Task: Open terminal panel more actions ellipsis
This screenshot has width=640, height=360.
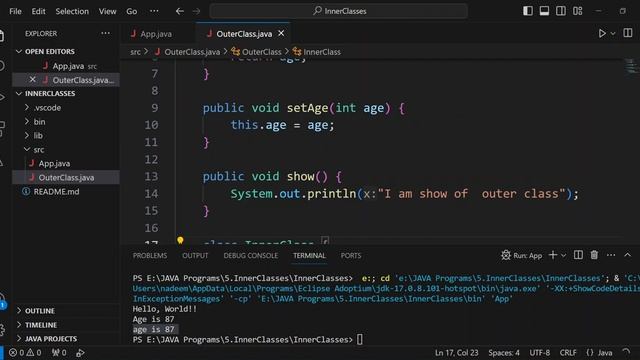Action: pyautogui.click(x=611, y=255)
